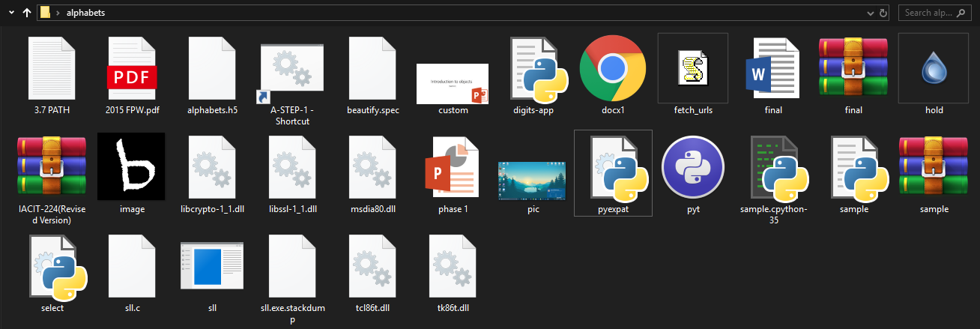Select the fetch_urls script file
The image size is (980, 329).
[x=692, y=70]
